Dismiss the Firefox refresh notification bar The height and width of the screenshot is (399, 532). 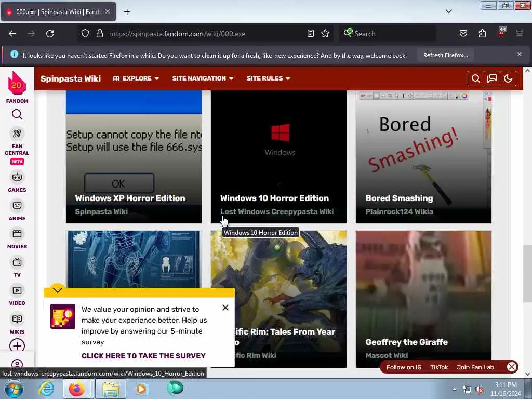click(520, 54)
